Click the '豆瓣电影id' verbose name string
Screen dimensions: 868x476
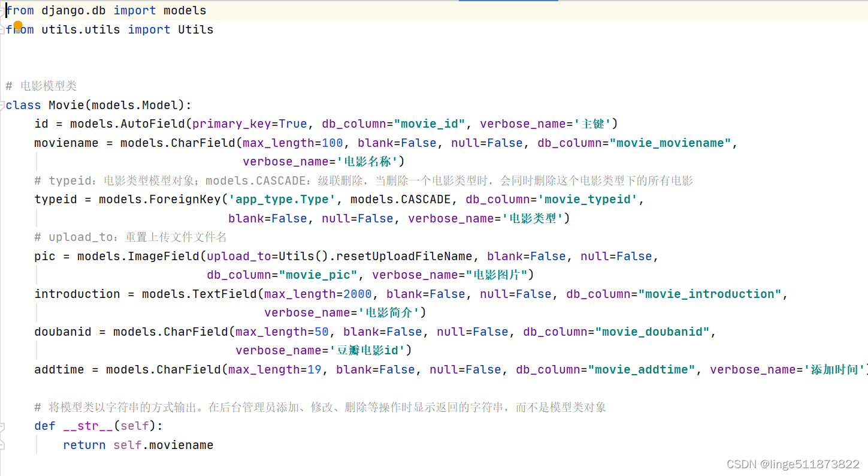click(368, 350)
